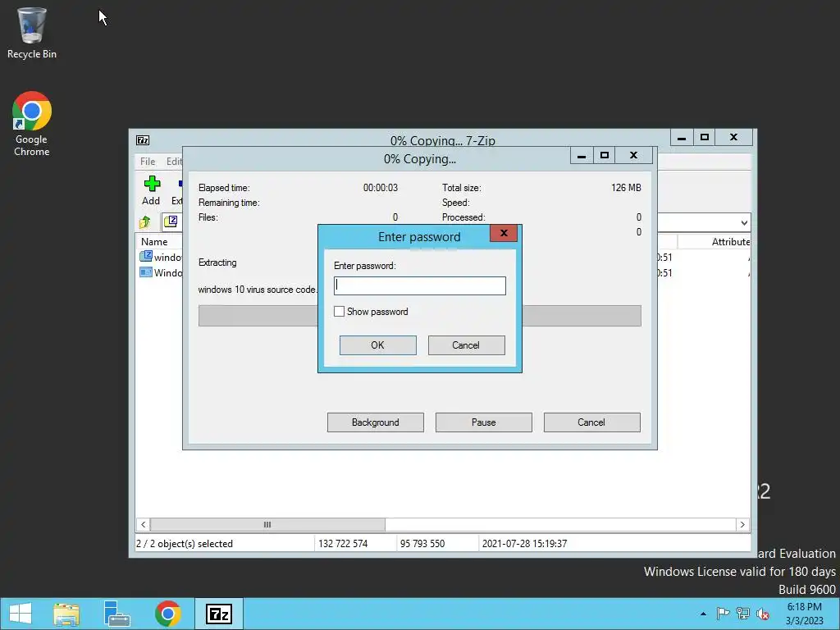Click the taskbar clock showing 6:18 PM

(804, 614)
